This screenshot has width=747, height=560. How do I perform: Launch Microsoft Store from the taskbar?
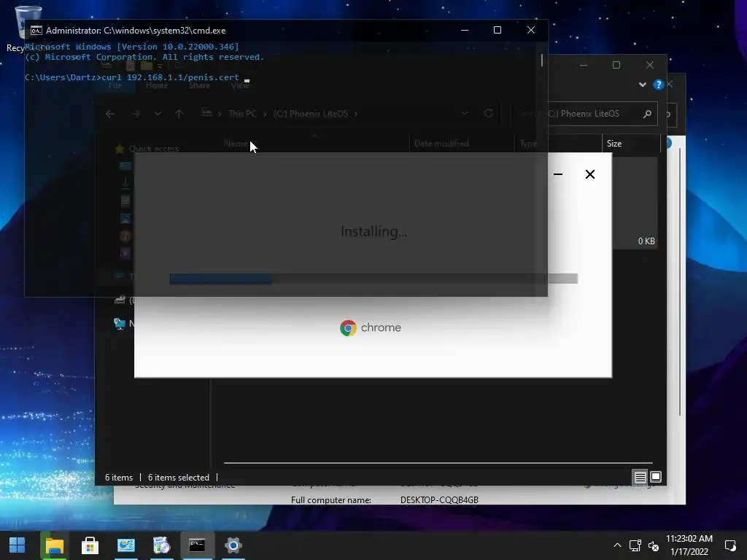90,545
